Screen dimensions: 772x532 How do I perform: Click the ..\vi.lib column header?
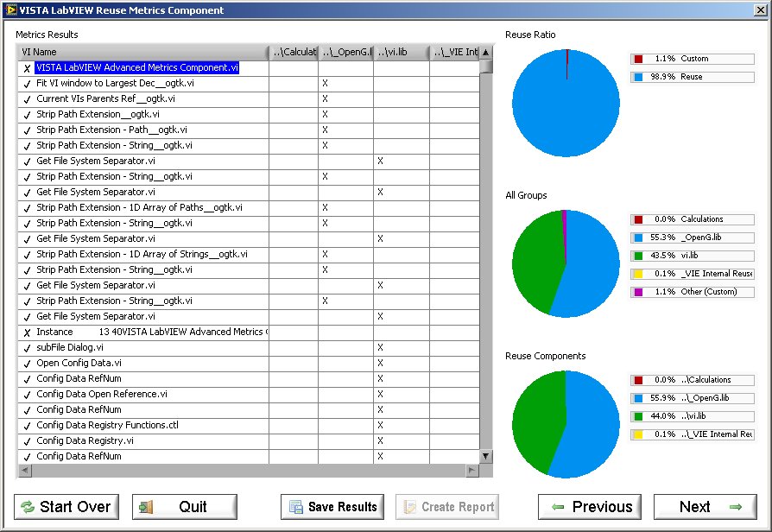(402, 52)
